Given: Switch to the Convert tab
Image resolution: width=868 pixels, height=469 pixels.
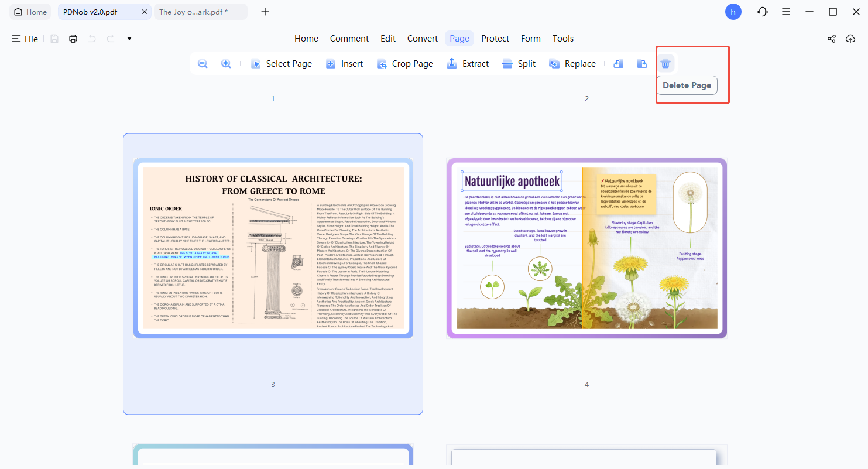Looking at the screenshot, I should (x=422, y=39).
